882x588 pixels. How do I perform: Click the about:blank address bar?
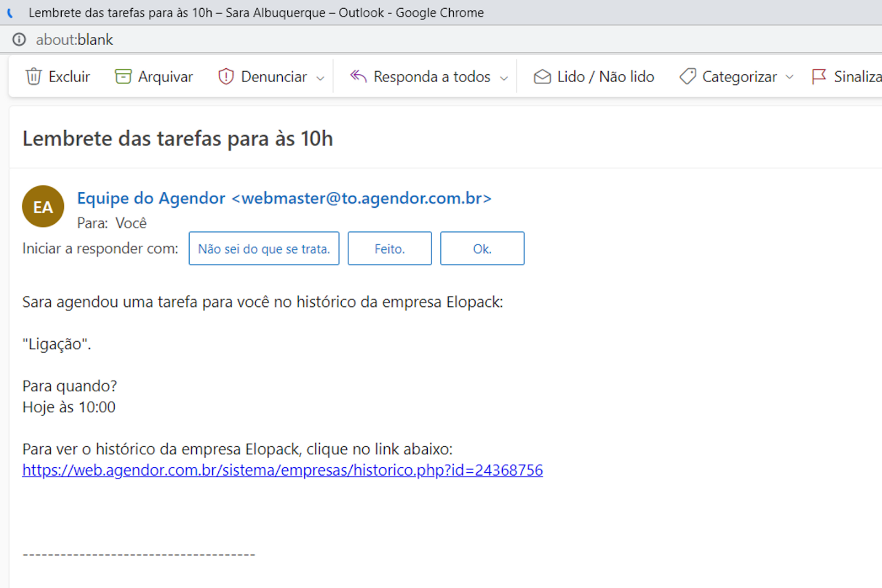click(74, 40)
